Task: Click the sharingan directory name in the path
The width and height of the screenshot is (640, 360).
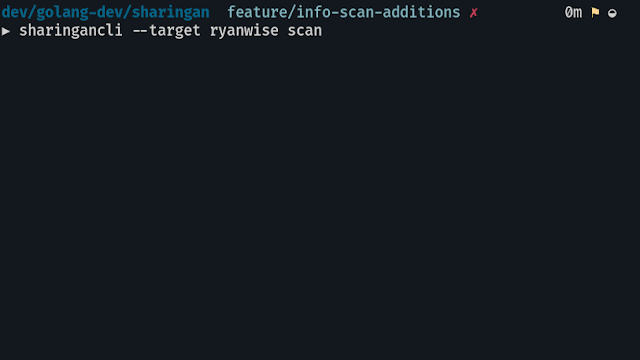Action: click(x=170, y=13)
